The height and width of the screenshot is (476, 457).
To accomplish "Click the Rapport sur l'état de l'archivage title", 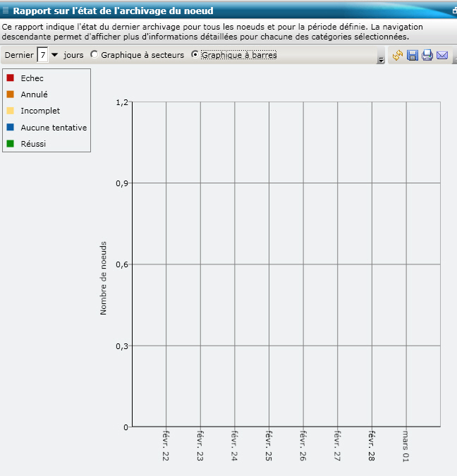I will tap(114, 11).
